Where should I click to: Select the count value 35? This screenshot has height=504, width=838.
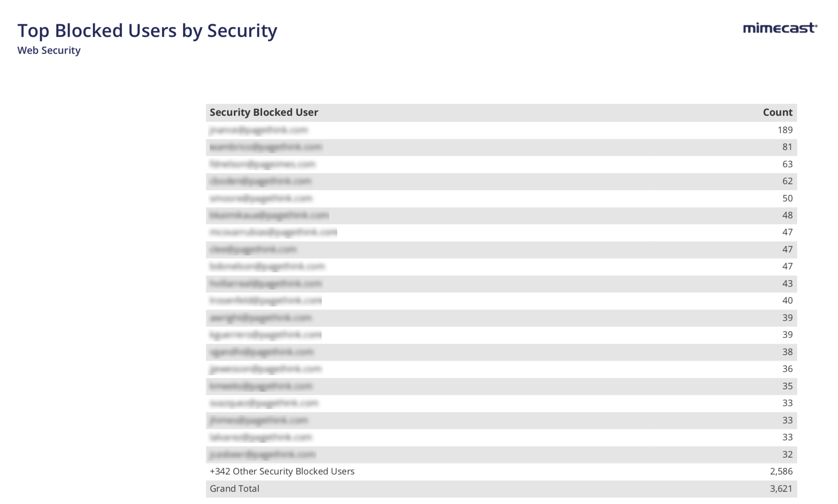[787, 386]
